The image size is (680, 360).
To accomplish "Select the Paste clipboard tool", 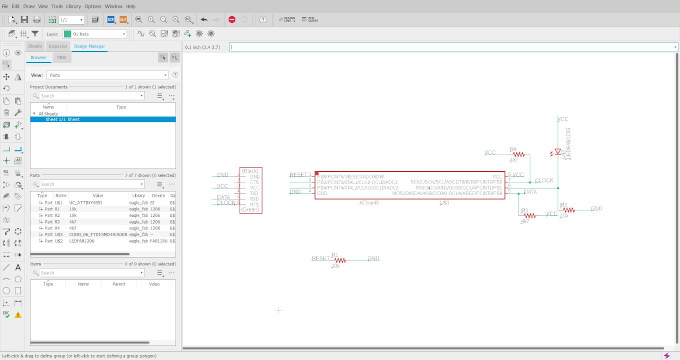I will pos(18,101).
